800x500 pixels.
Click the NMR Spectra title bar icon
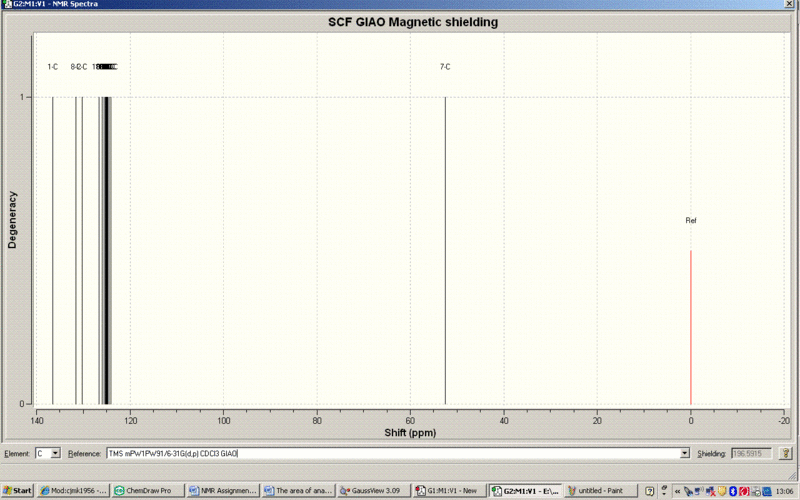(6, 4)
